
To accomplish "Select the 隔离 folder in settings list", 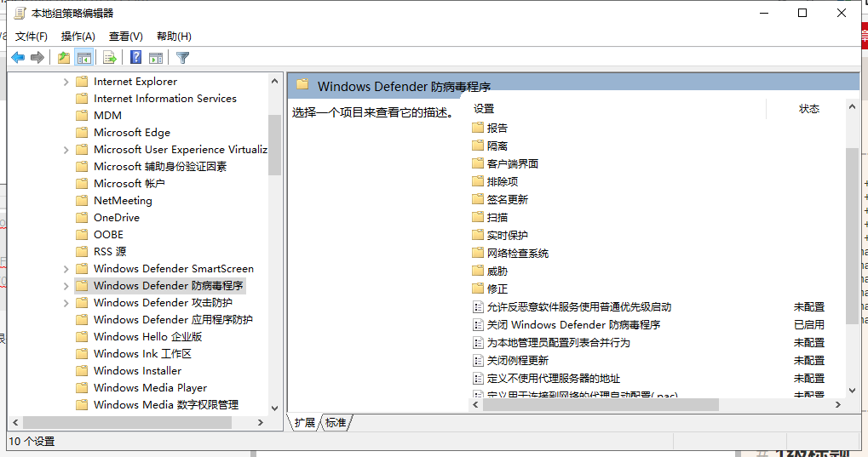I will (497, 146).
